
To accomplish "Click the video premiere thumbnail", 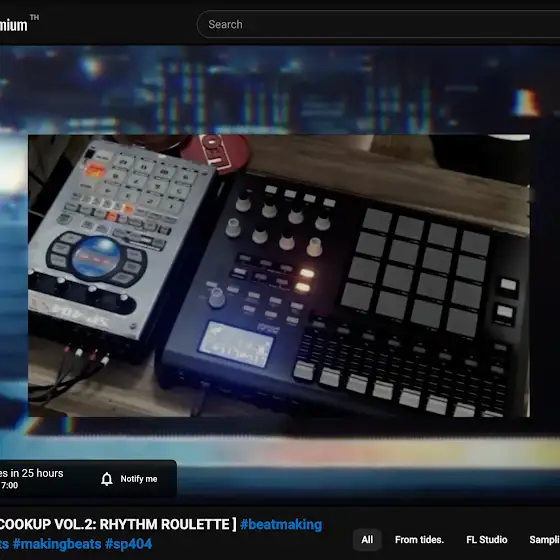I will (280, 275).
